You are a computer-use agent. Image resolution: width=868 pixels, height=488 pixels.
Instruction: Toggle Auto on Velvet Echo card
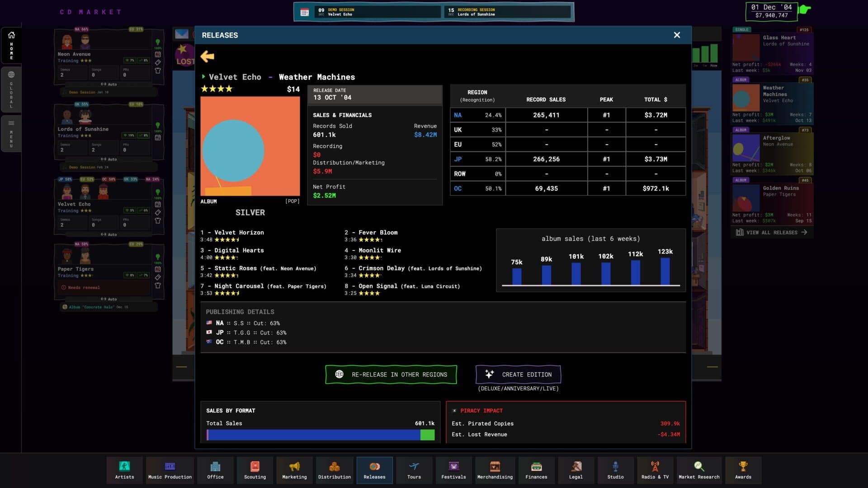click(108, 235)
